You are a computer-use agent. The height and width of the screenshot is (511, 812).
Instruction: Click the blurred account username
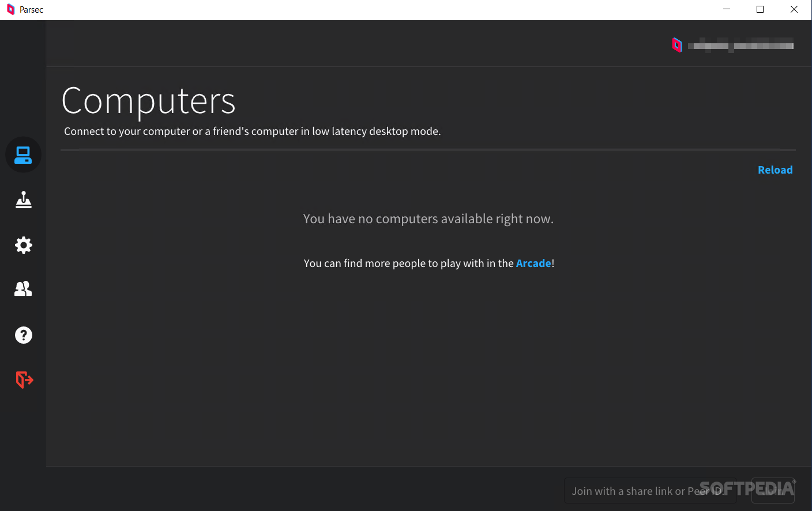pyautogui.click(x=740, y=46)
